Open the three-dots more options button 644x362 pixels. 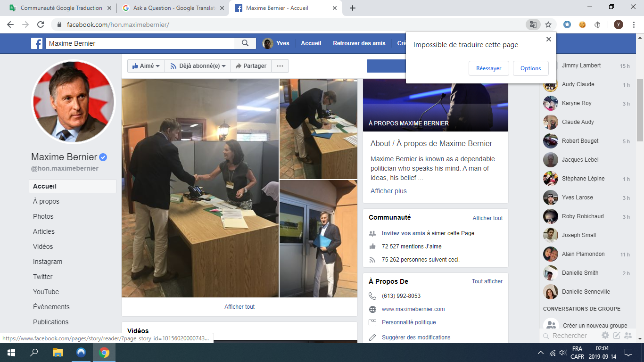point(280,66)
